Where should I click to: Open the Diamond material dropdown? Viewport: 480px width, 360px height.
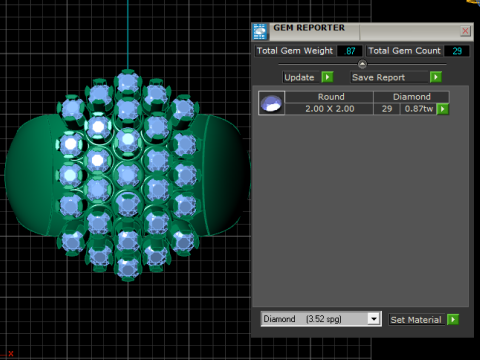click(x=374, y=319)
